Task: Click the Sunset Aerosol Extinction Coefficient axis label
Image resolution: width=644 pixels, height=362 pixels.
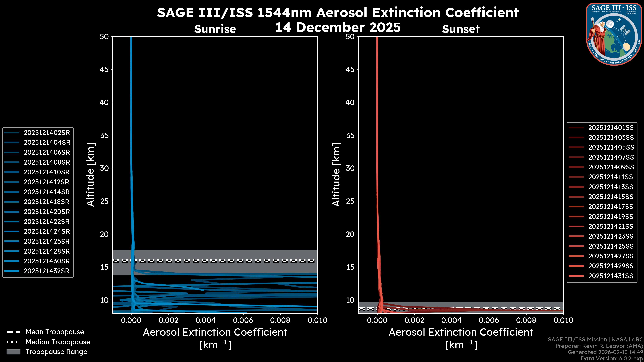Action: point(461,332)
